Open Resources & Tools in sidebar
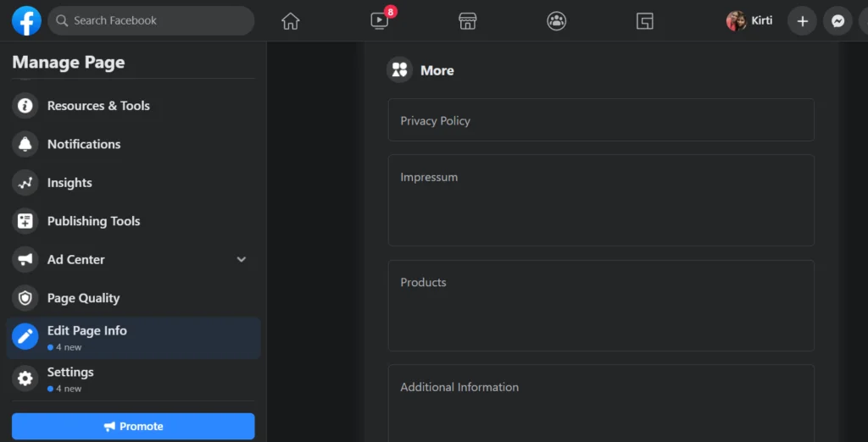The width and height of the screenshot is (868, 442). click(98, 106)
